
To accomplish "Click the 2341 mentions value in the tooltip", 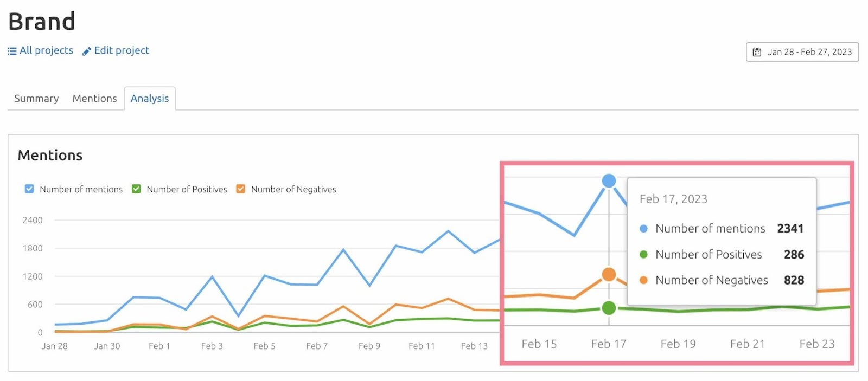I will click(790, 228).
